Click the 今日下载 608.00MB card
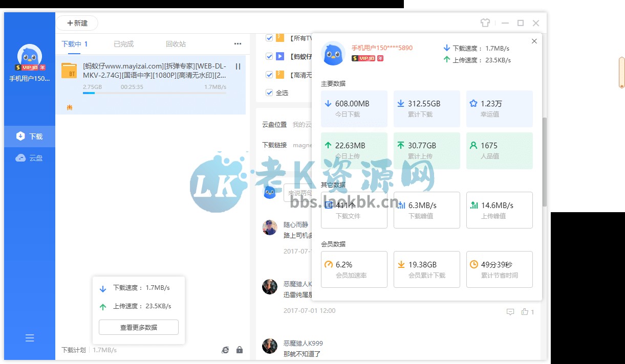 coord(354,109)
